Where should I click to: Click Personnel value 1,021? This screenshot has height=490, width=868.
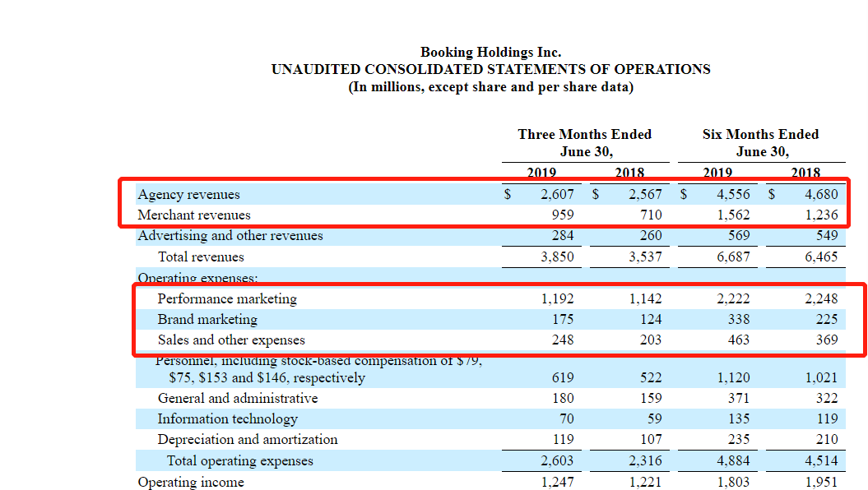click(x=821, y=378)
